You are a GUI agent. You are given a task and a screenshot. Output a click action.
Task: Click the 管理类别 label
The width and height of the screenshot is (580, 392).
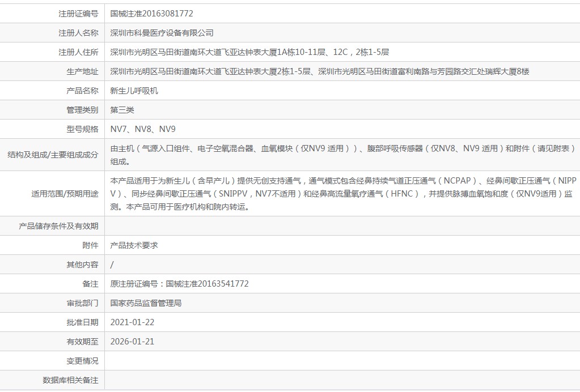point(82,110)
